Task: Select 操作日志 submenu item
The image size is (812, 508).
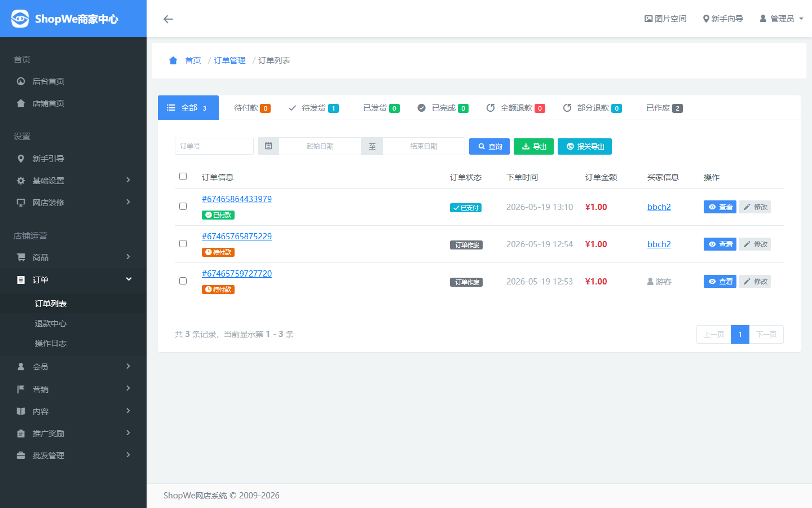Action: pyautogui.click(x=73, y=343)
